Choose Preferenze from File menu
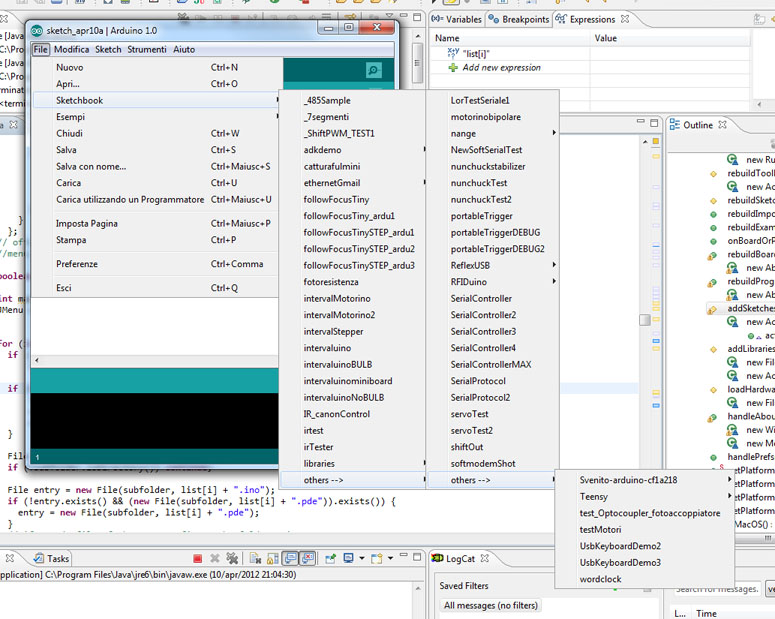 click(156, 264)
